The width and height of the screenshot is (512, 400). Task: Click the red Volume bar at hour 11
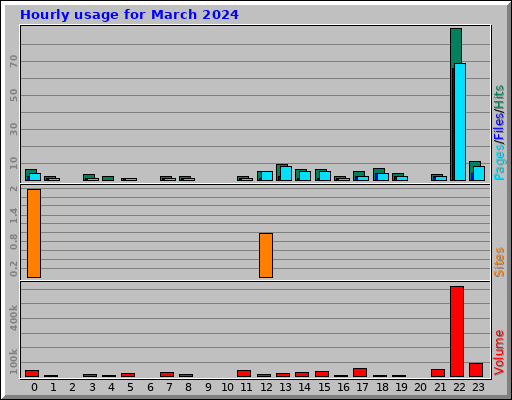click(244, 373)
